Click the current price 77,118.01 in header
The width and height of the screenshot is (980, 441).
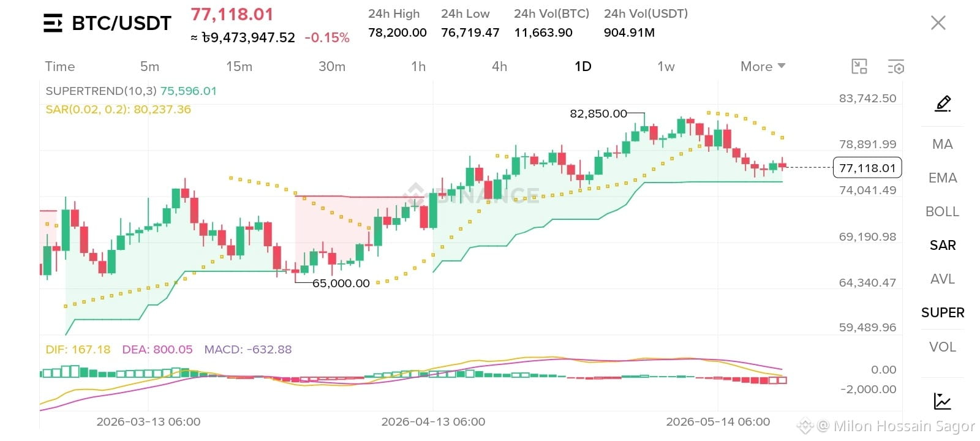(x=232, y=14)
